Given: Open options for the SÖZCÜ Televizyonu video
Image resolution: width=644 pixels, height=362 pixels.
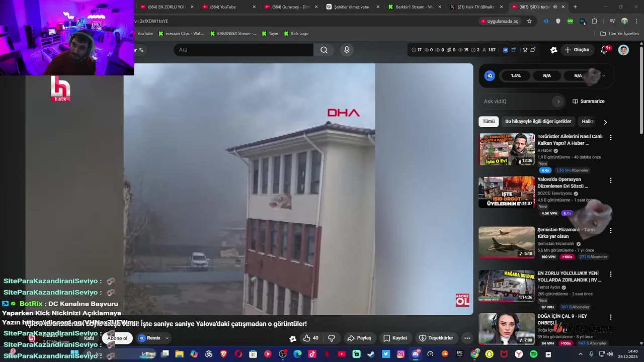Looking at the screenshot, I should [611, 180].
